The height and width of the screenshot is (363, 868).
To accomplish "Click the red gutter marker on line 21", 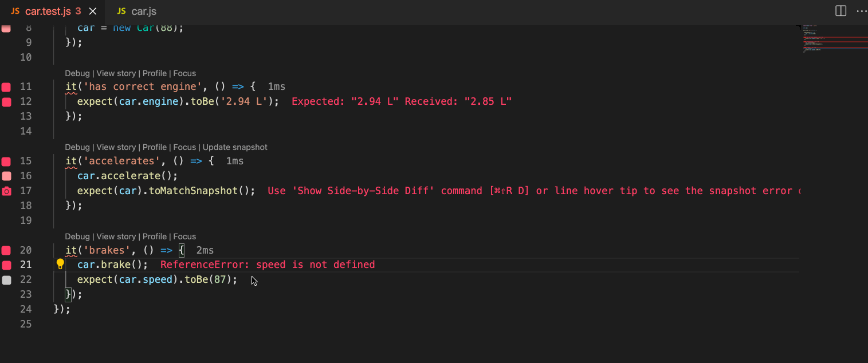I will (6, 265).
